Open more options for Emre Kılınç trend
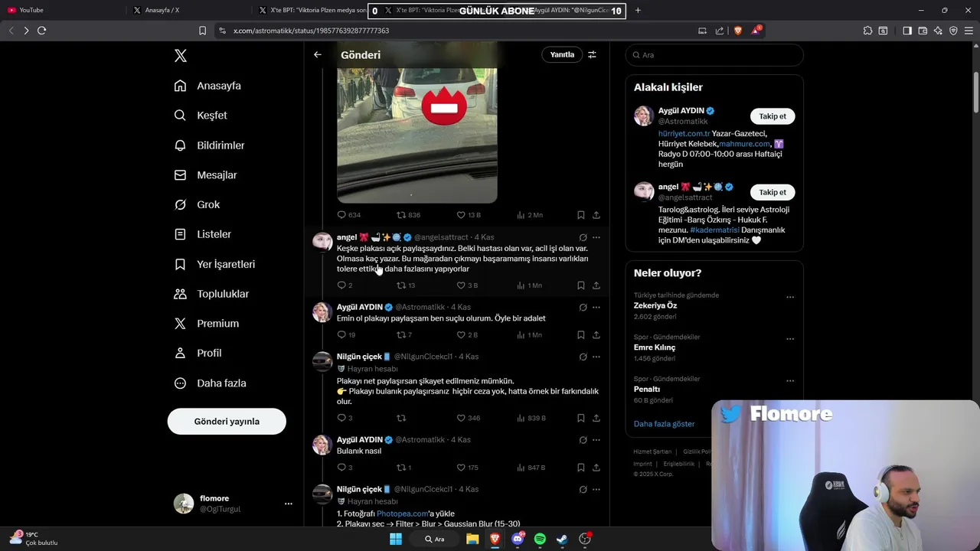Screen dimensions: 980x551 pyautogui.click(x=790, y=339)
